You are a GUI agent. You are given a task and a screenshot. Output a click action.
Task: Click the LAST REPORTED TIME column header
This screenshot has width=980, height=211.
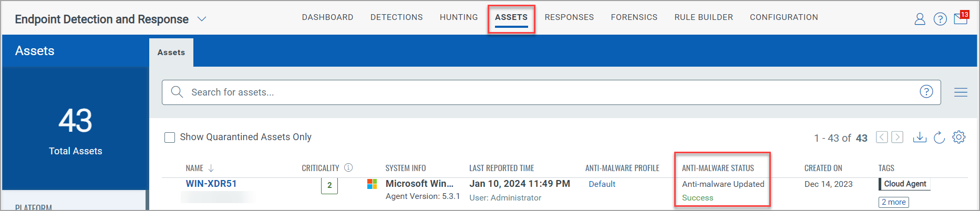click(501, 168)
